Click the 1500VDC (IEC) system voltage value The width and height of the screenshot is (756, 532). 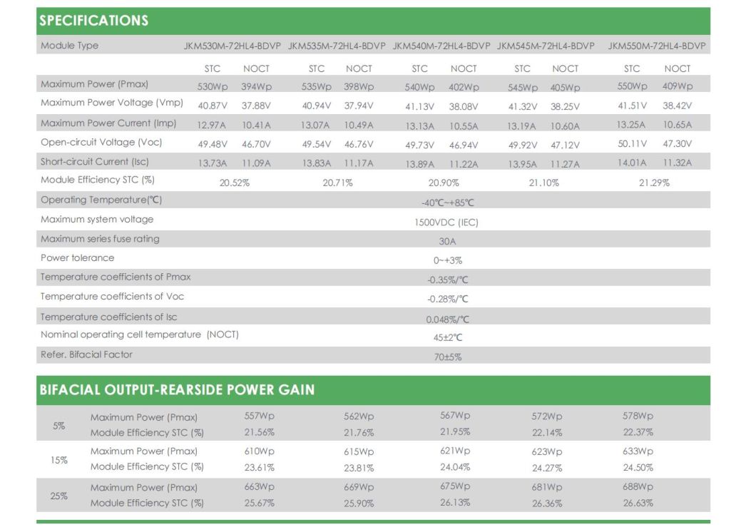coord(446,222)
